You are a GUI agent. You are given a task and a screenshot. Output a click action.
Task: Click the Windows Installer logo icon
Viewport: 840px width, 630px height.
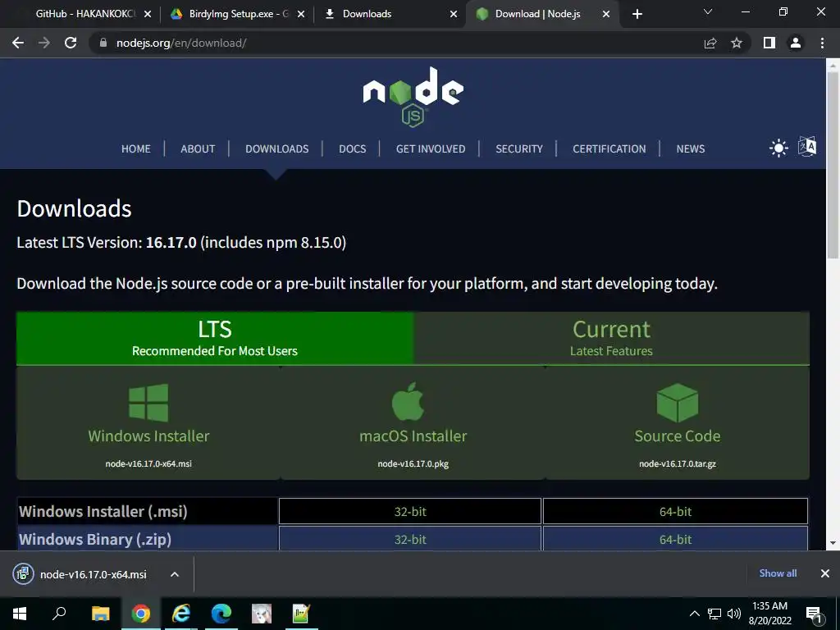tap(148, 403)
